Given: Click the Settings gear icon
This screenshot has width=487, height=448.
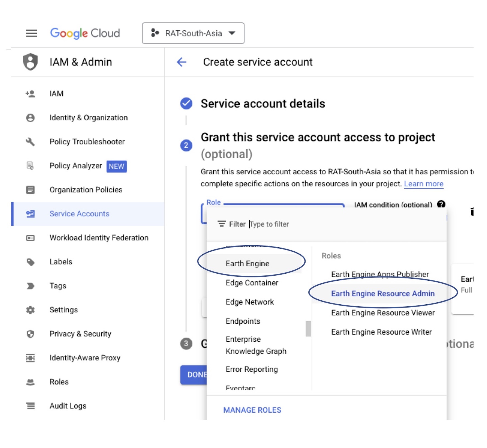Looking at the screenshot, I should (30, 310).
